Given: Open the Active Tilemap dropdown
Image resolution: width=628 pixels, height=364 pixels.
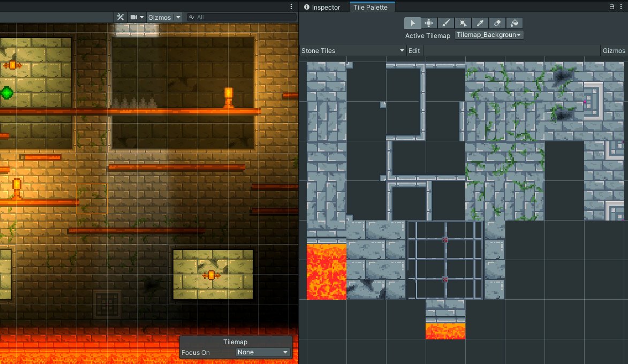Looking at the screenshot, I should coord(489,35).
